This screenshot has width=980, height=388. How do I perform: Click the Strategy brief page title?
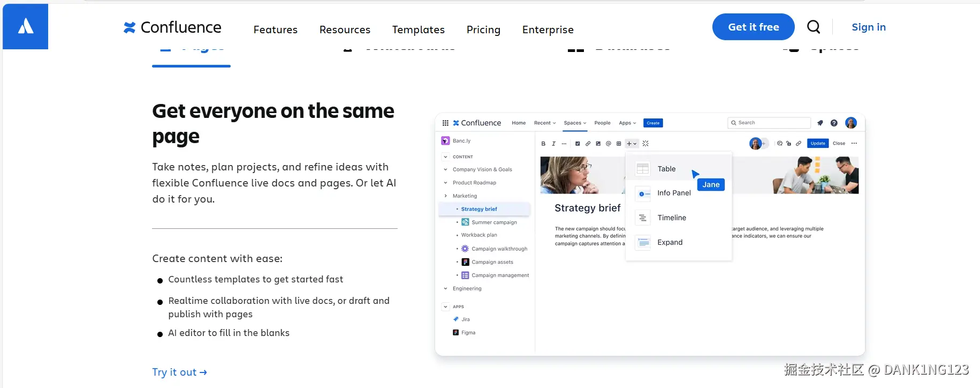[587, 208]
